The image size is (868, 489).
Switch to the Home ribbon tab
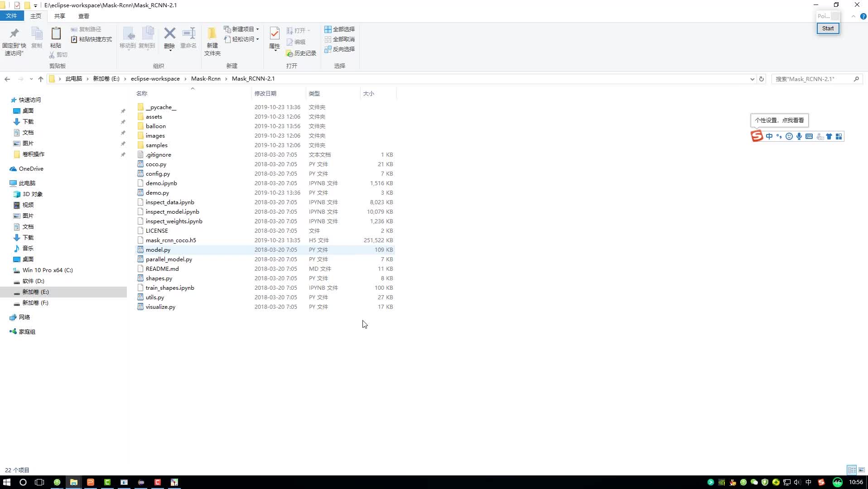click(x=36, y=16)
